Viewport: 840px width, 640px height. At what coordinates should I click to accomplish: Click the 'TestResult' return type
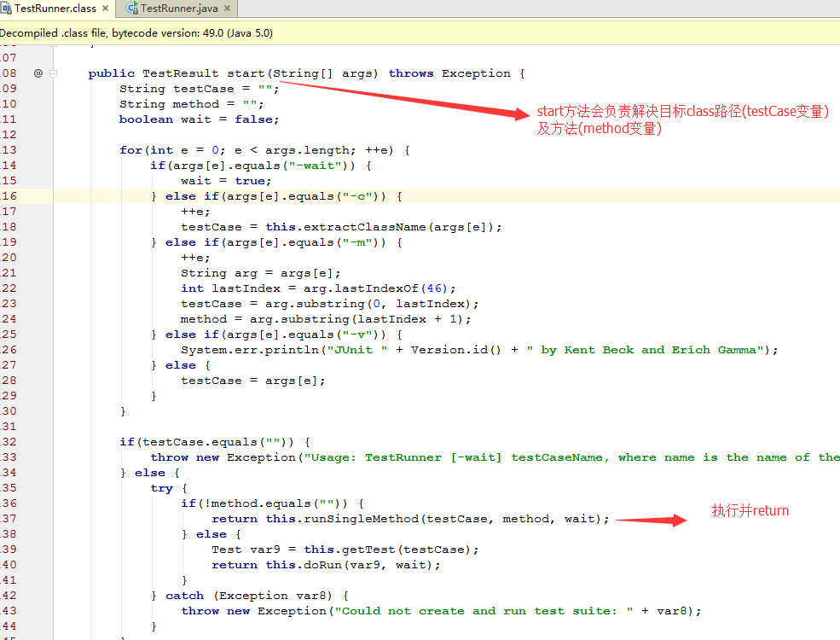coord(181,73)
